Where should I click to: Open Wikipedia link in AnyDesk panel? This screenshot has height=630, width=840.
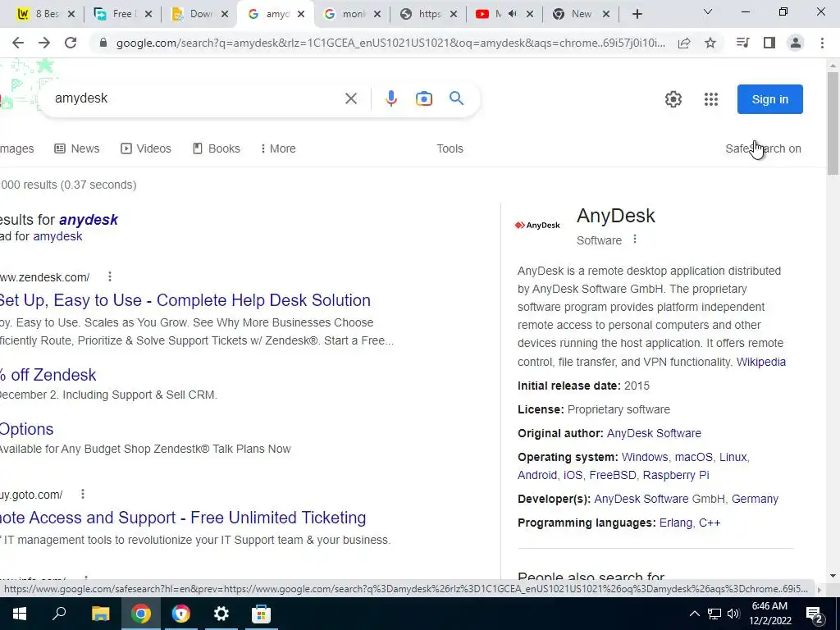pos(761,362)
